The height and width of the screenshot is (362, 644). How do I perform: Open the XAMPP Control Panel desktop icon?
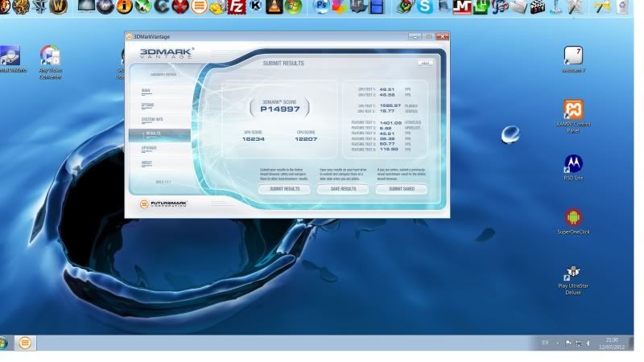tap(573, 116)
